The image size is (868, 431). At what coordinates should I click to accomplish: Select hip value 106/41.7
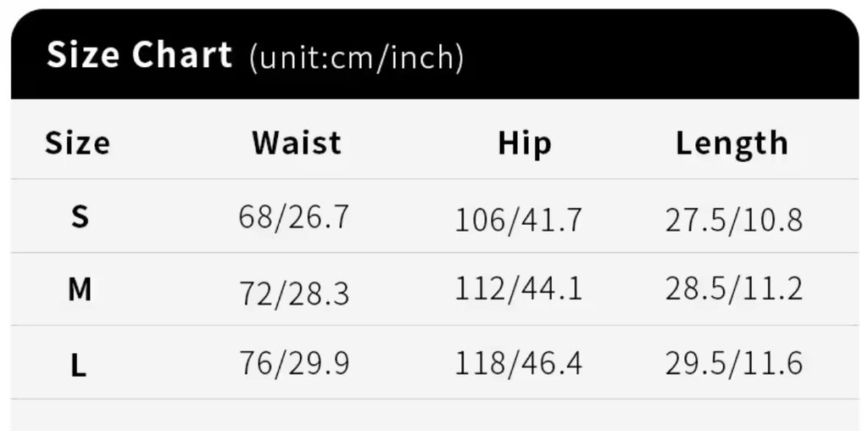pos(519,221)
